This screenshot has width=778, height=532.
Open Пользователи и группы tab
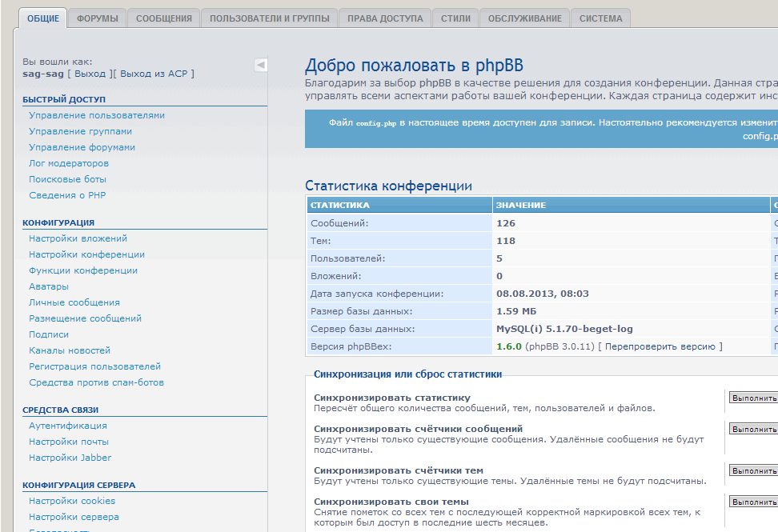click(x=269, y=18)
